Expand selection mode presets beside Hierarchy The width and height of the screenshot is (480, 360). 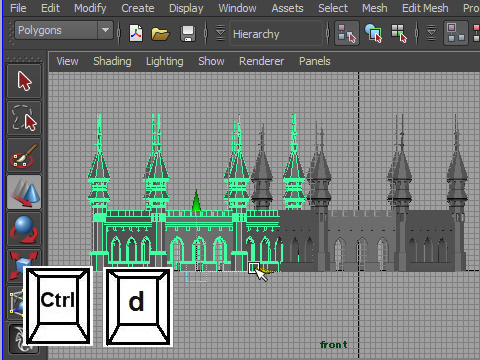pyautogui.click(x=220, y=33)
